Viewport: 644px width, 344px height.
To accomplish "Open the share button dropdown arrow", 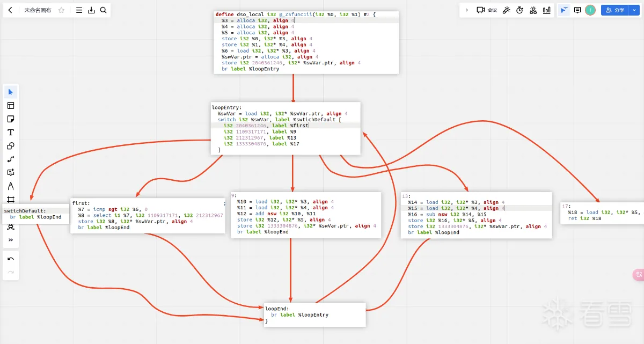I will (633, 10).
